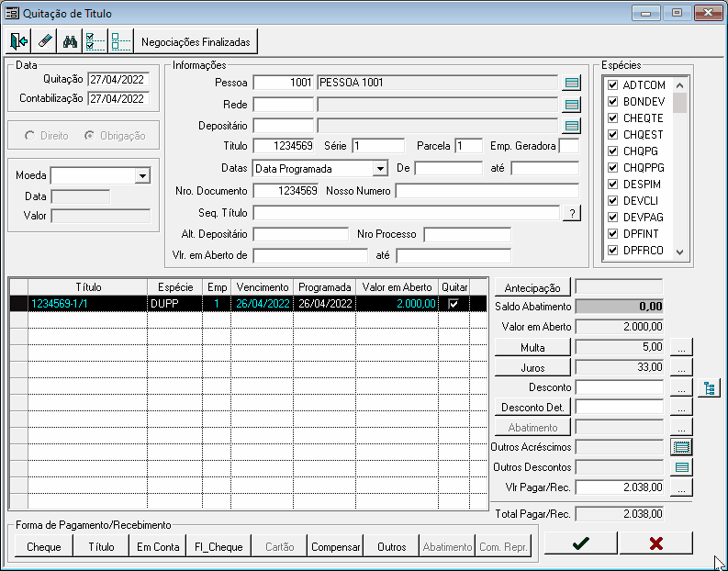
Task: Click the Antecipação button
Action: (x=532, y=288)
